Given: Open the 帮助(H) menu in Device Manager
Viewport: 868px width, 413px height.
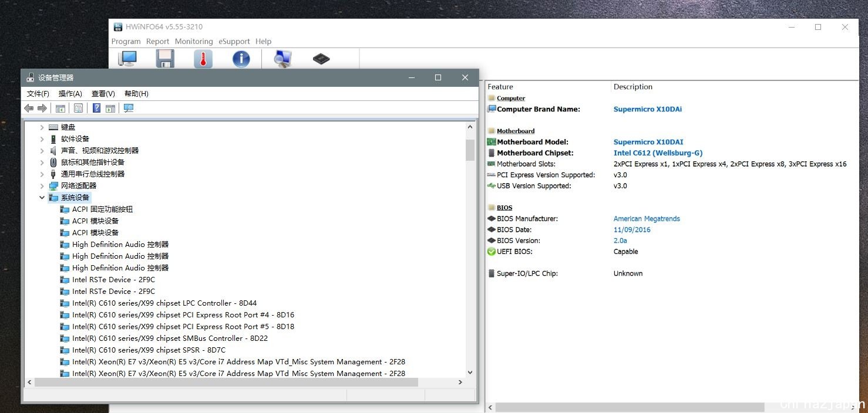Looking at the screenshot, I should click(136, 94).
